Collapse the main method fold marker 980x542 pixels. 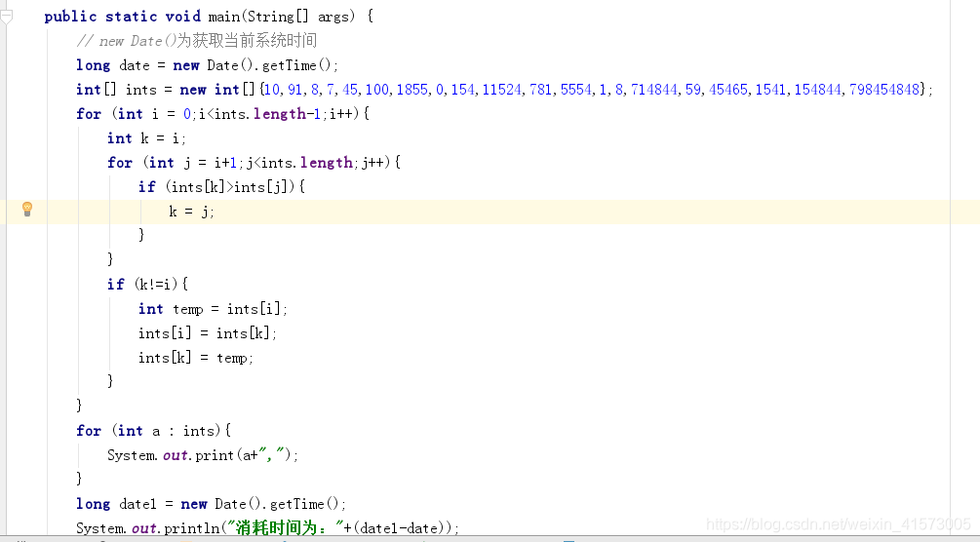point(6,18)
